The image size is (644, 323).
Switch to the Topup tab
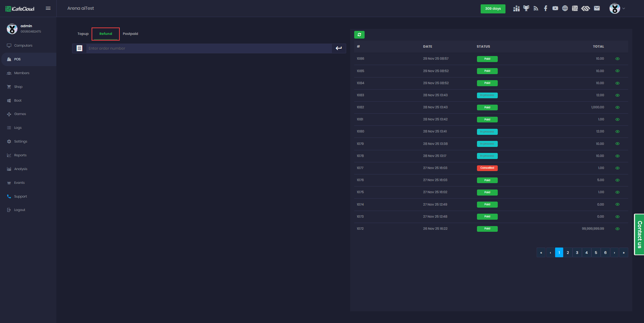(83, 34)
